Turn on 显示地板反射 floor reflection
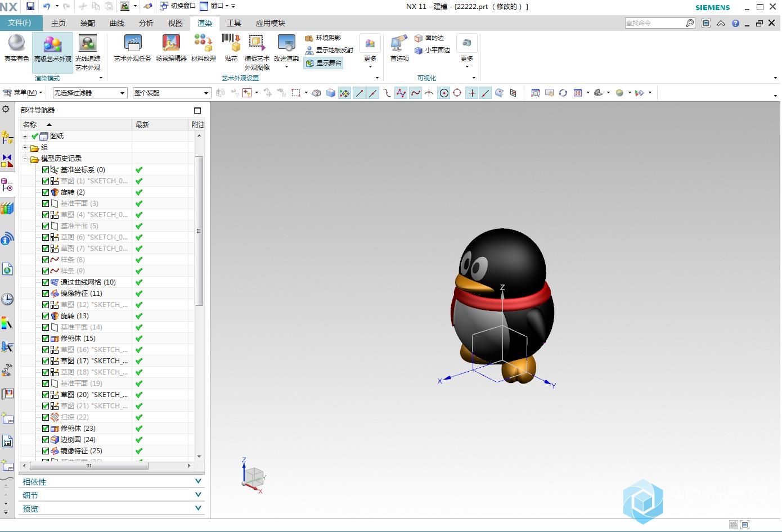The height and width of the screenshot is (532, 782). point(329,50)
